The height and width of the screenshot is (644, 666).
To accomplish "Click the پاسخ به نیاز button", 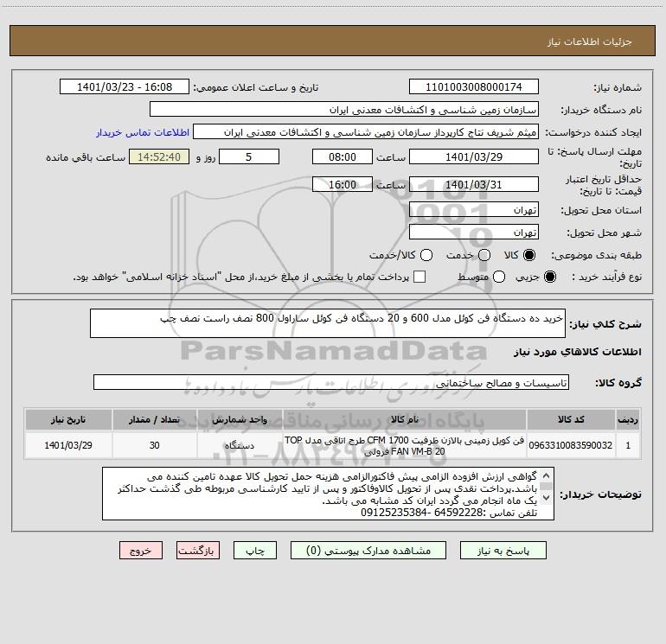I will (x=503, y=551).
